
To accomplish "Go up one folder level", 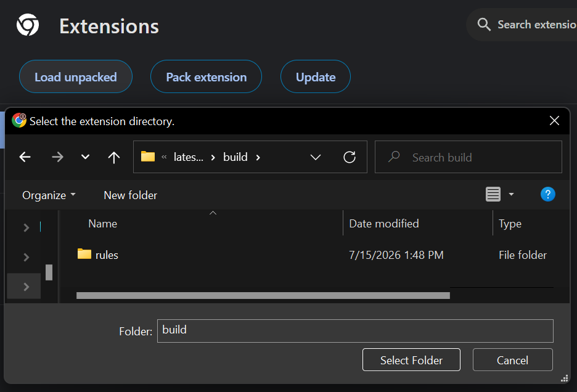I will pyautogui.click(x=114, y=157).
